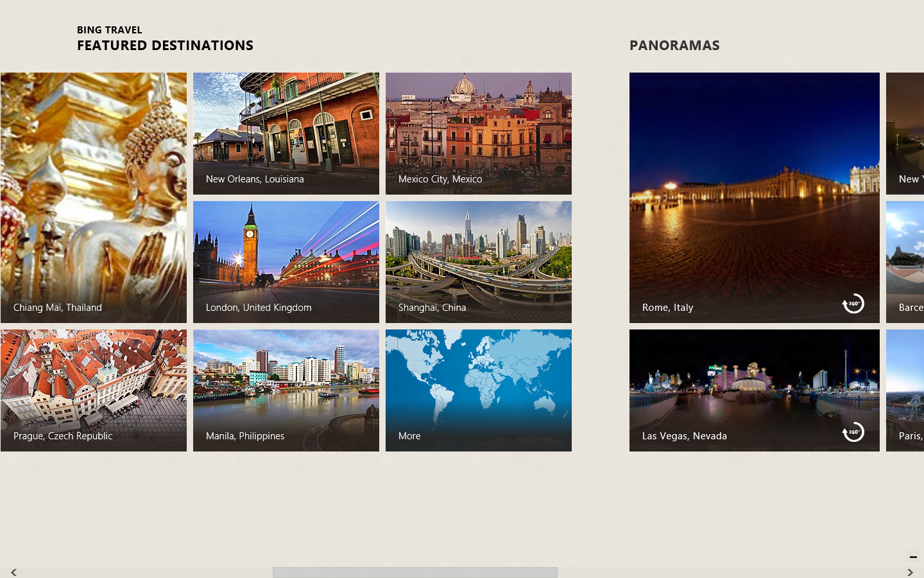Open the Prague, Czech Republic tile
924x578 pixels.
[94, 390]
